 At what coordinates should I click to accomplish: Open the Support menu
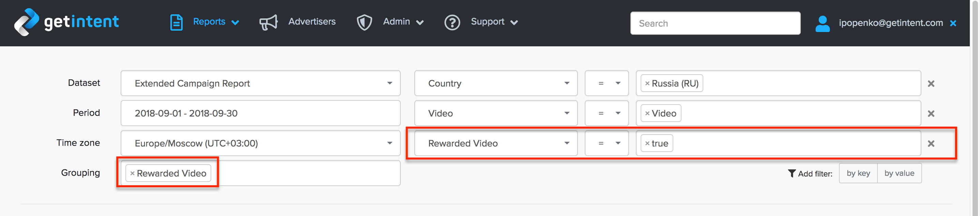tap(494, 22)
